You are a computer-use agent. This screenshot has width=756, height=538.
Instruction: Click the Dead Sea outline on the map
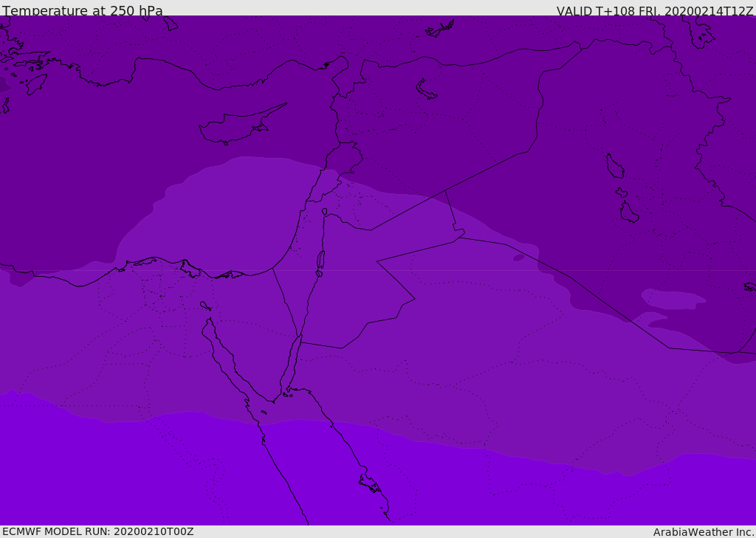coord(320,261)
